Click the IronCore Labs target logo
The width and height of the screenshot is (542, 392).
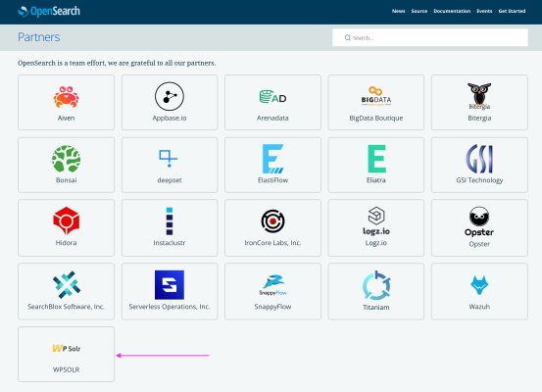pos(272,220)
